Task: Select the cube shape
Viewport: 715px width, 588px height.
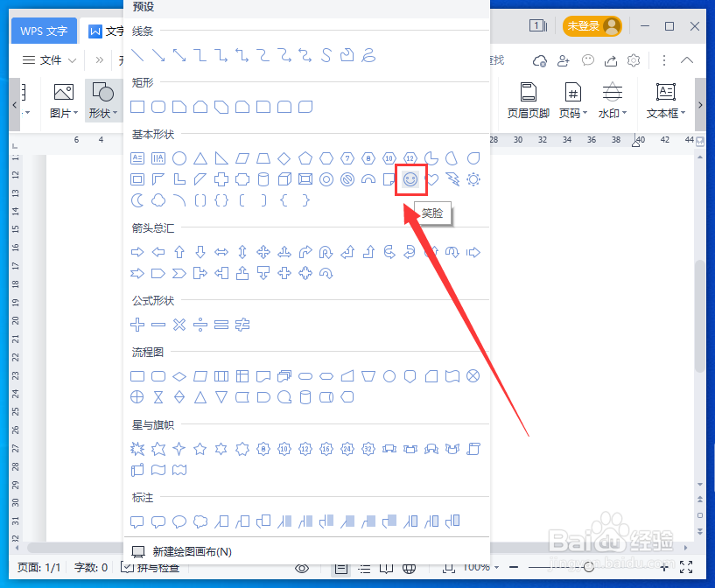Action: click(x=284, y=179)
